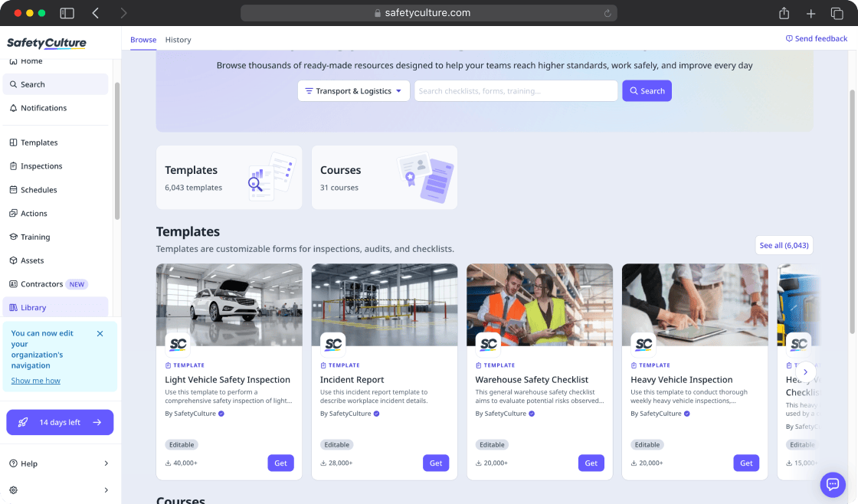
Task: Dismiss the navigation edit tip
Action: (x=100, y=333)
